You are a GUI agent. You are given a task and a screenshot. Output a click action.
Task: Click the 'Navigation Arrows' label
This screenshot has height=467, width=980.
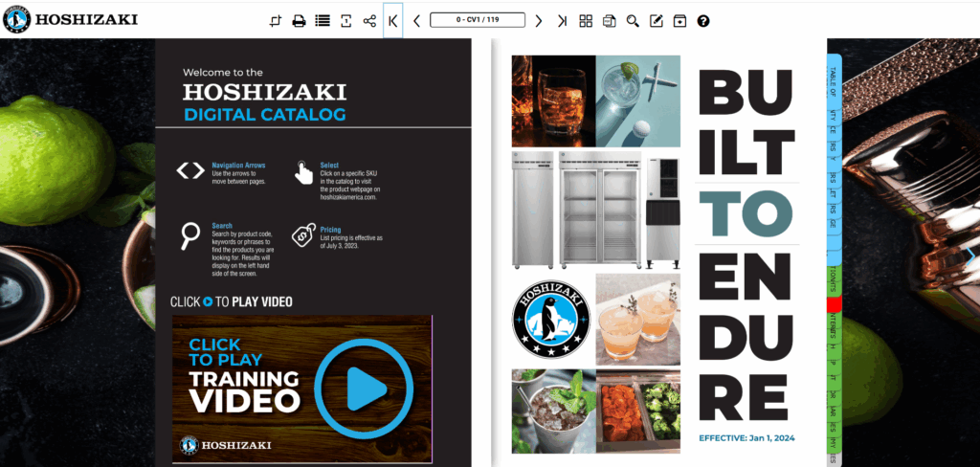tap(238, 165)
